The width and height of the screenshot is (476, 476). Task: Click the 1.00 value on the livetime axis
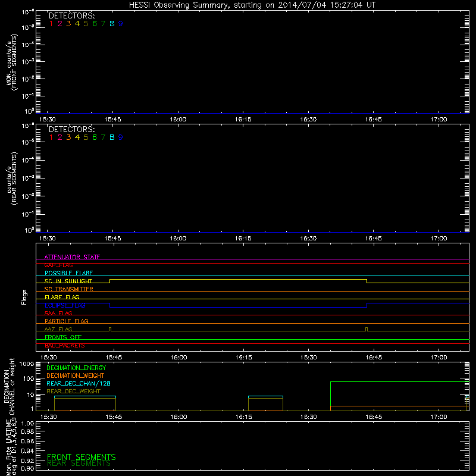(x=27, y=423)
